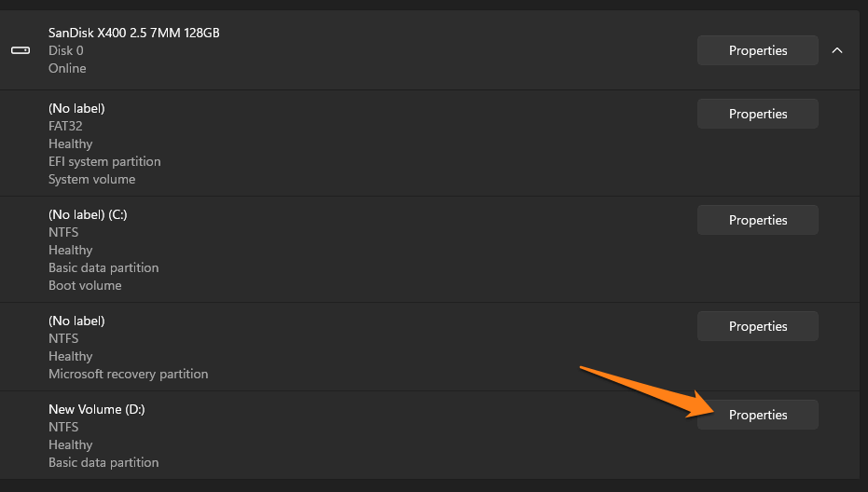Click Healthy status of the EFI partition
The width and height of the screenshot is (868, 492).
point(70,143)
